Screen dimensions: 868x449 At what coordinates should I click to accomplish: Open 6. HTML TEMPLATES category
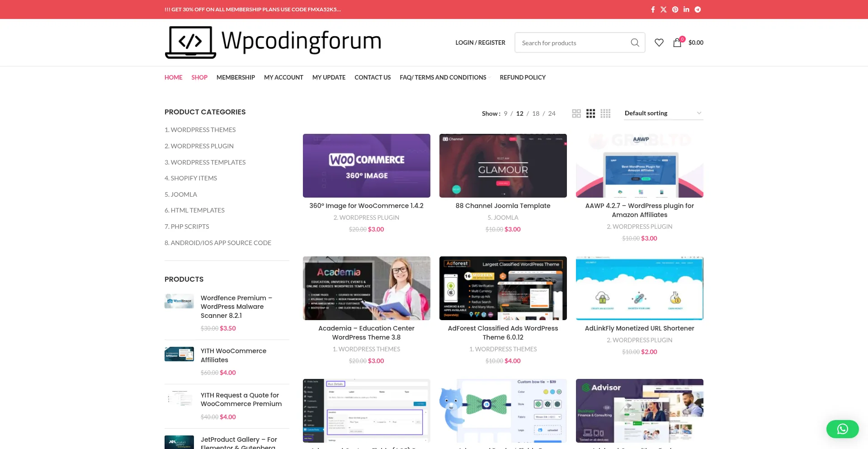click(x=194, y=210)
